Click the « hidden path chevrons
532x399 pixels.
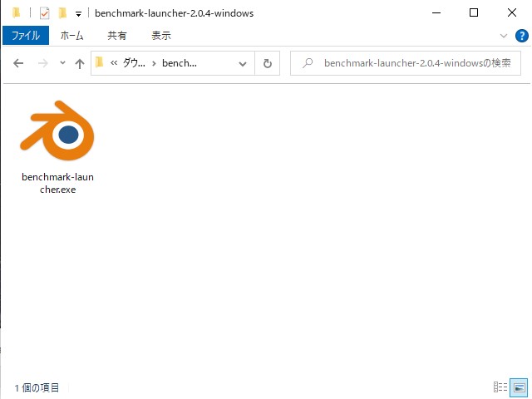point(114,63)
